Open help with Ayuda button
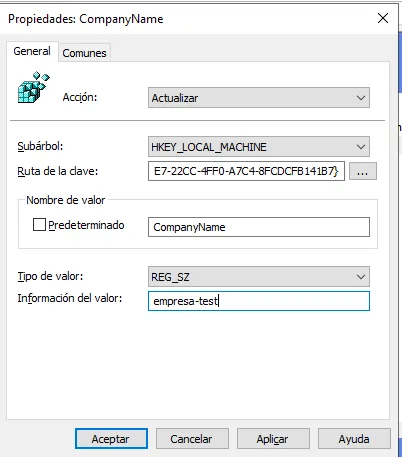Screen dimensions: 402x457 coord(354,439)
